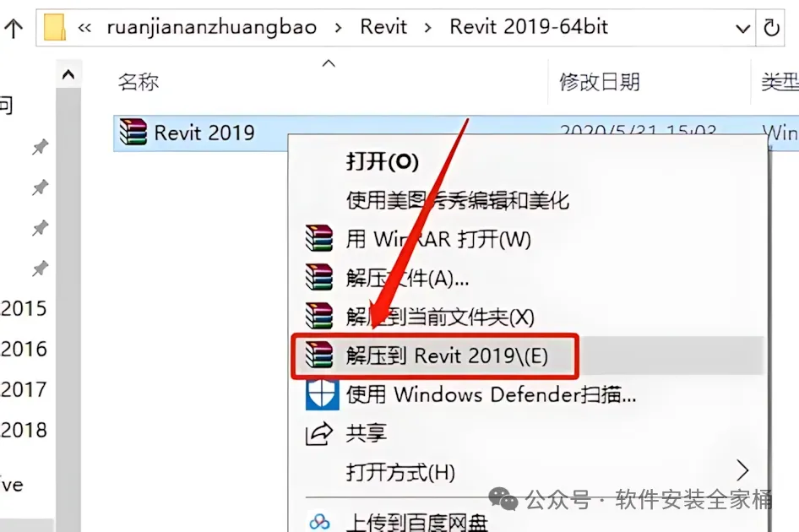
Task: Click WinRAR icon beside 解压文件(A)...
Action: pyautogui.click(x=319, y=277)
